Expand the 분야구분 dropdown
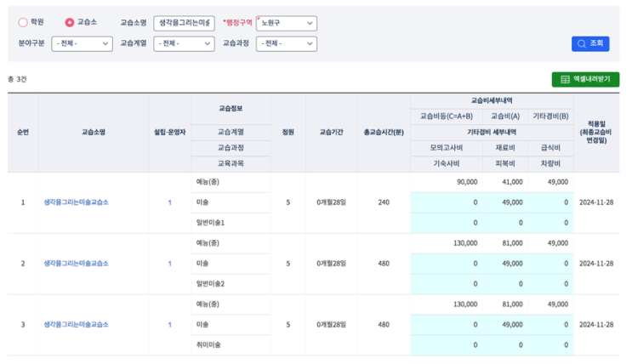Image resolution: width=632 pixels, height=364 pixels. [81, 43]
